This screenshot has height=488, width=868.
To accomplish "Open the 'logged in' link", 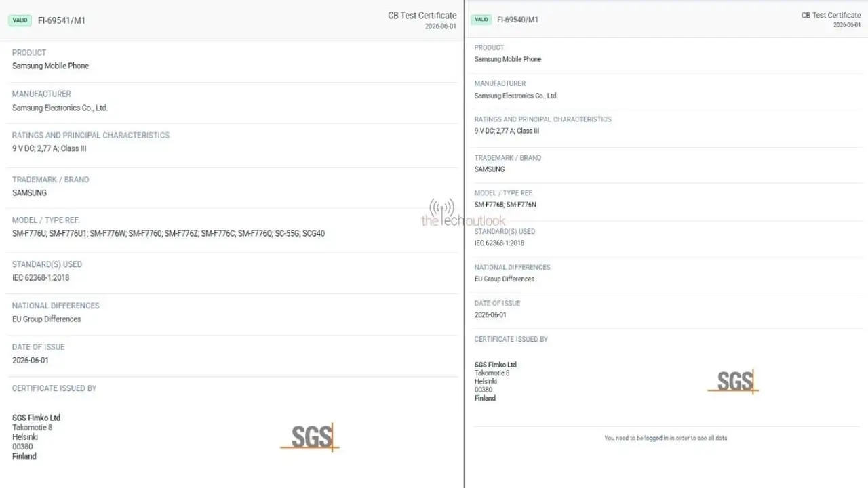I will click(656, 438).
